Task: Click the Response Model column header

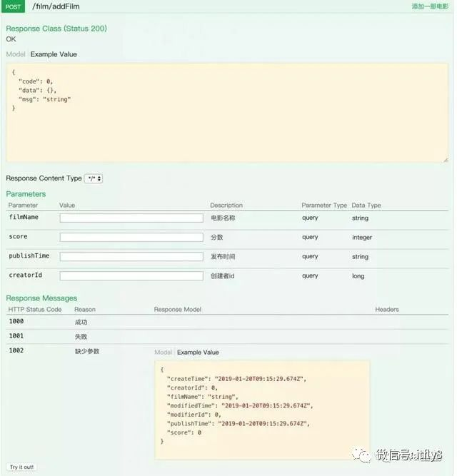Action: point(178,309)
